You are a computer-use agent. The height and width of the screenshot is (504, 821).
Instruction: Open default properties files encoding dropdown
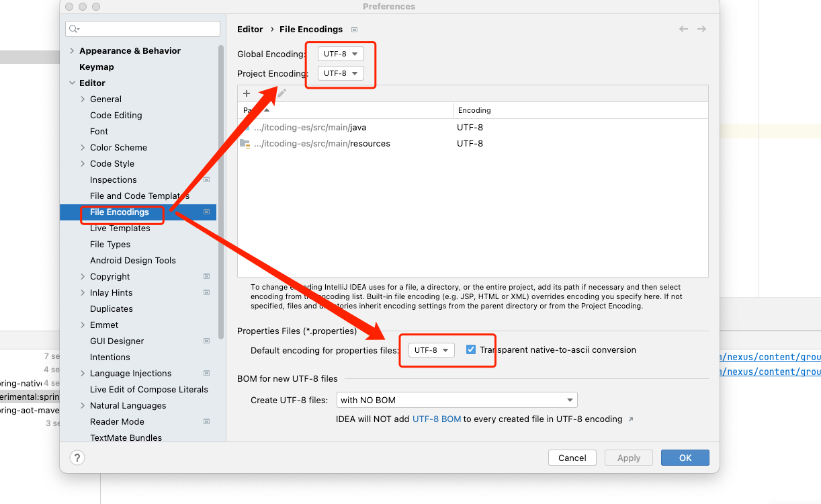431,350
